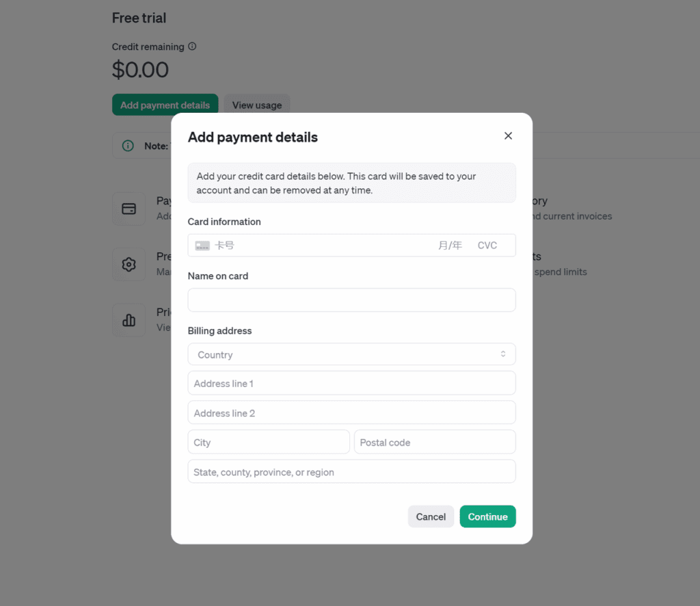The image size is (700, 606).
Task: Click the credit card brand icon
Action: (x=202, y=246)
